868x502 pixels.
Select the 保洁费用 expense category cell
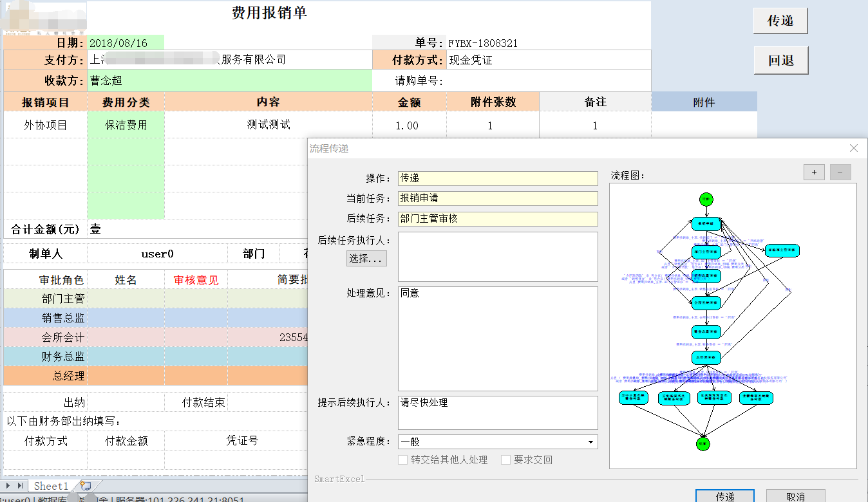(126, 126)
